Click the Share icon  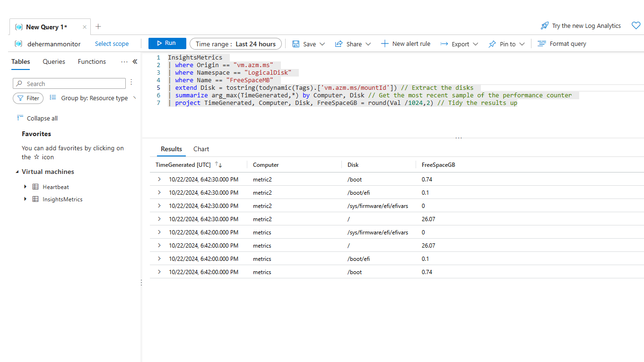[339, 44]
